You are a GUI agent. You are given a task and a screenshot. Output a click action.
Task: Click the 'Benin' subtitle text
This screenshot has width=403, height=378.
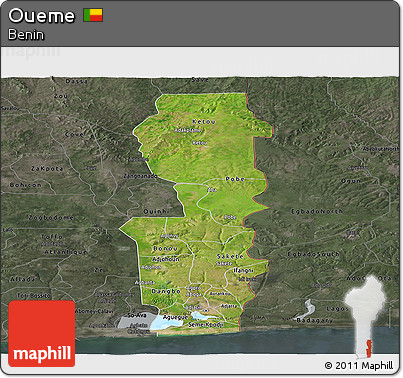(26, 35)
